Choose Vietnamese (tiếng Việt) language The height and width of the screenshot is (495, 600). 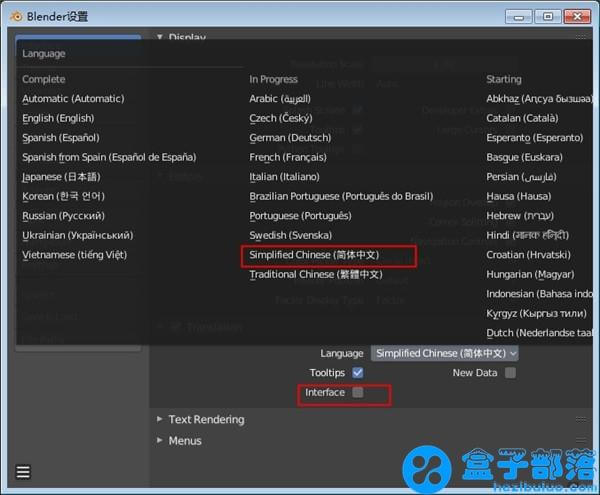74,255
